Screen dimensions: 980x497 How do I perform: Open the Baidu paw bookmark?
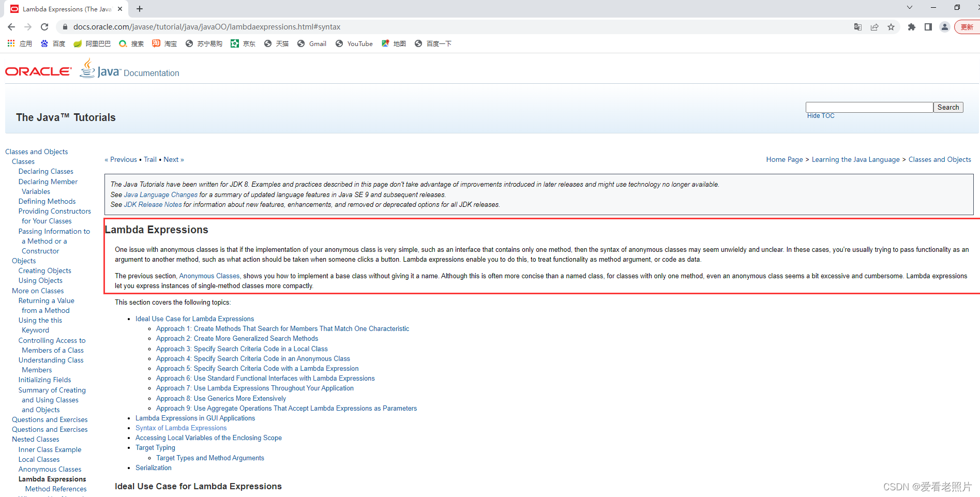53,44
